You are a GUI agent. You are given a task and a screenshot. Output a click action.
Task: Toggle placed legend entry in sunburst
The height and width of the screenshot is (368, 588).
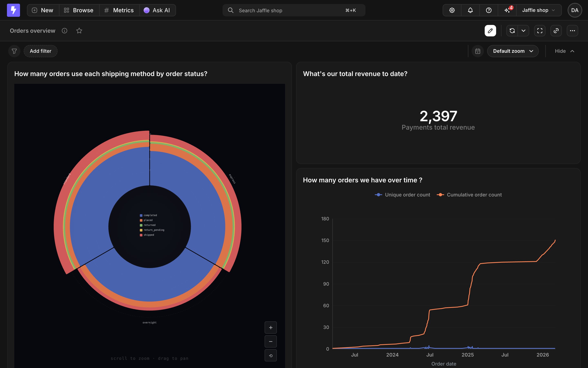(x=146, y=220)
